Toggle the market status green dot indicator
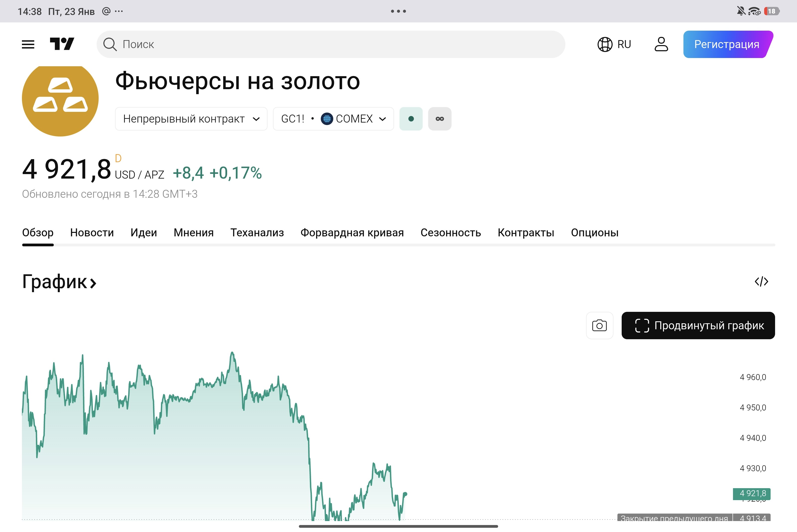 411,119
